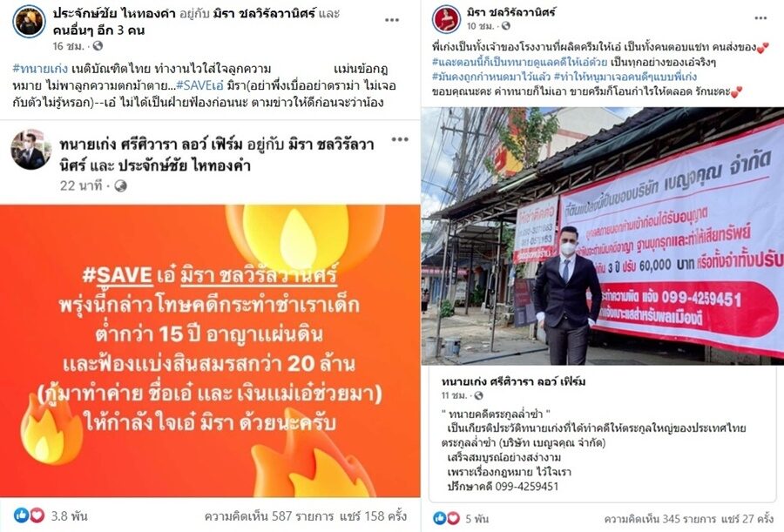Open options menu on ประจักษ์ชัย ไหทองคำ post

point(392,20)
